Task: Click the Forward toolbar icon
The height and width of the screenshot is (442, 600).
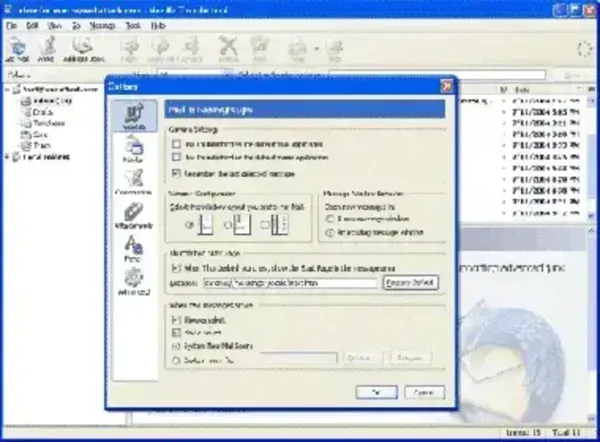Action: pos(192,49)
